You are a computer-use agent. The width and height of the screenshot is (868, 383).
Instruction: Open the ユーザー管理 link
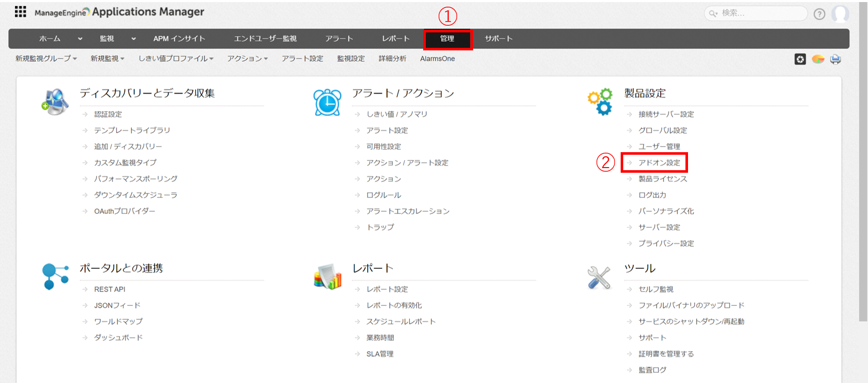(659, 147)
